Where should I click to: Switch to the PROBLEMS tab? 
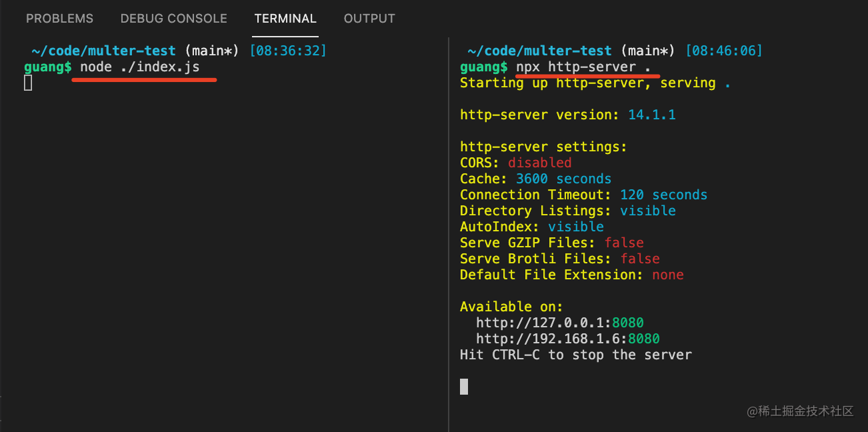tap(60, 19)
